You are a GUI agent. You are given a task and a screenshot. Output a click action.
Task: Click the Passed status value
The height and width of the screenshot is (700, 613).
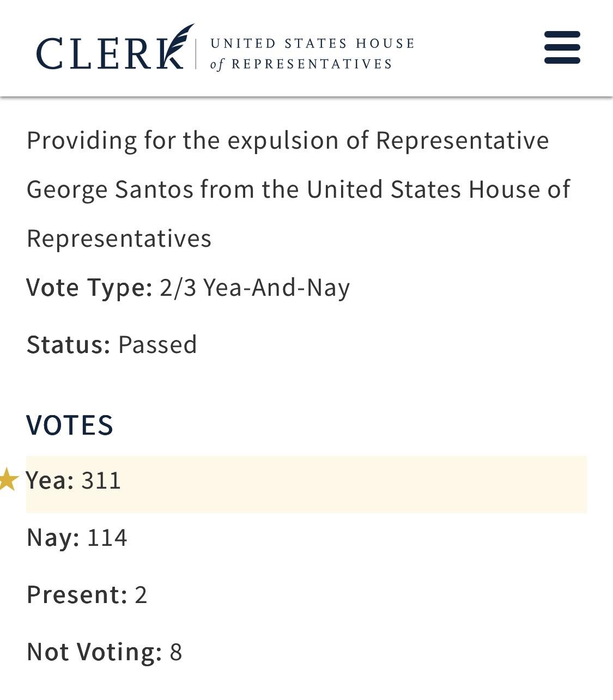(157, 344)
